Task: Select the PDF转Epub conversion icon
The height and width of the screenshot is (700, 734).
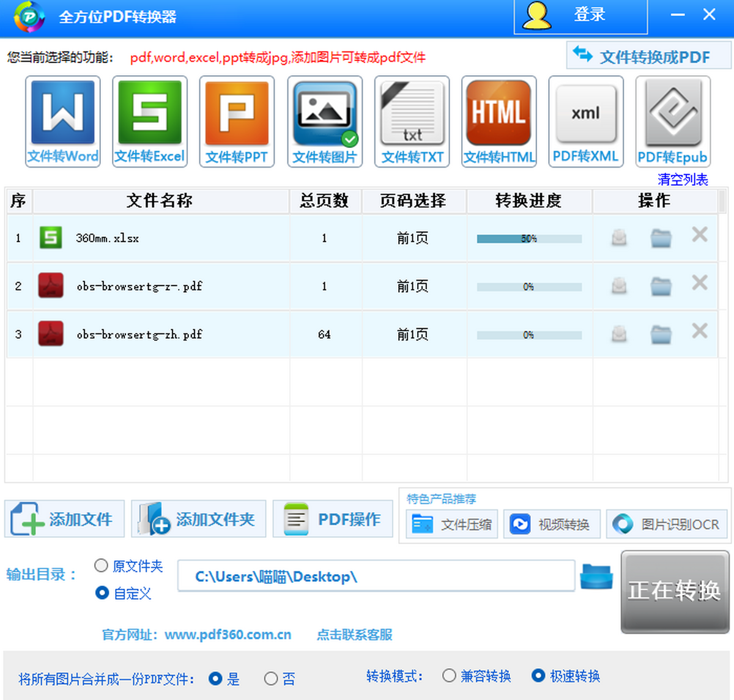Action: [x=673, y=121]
